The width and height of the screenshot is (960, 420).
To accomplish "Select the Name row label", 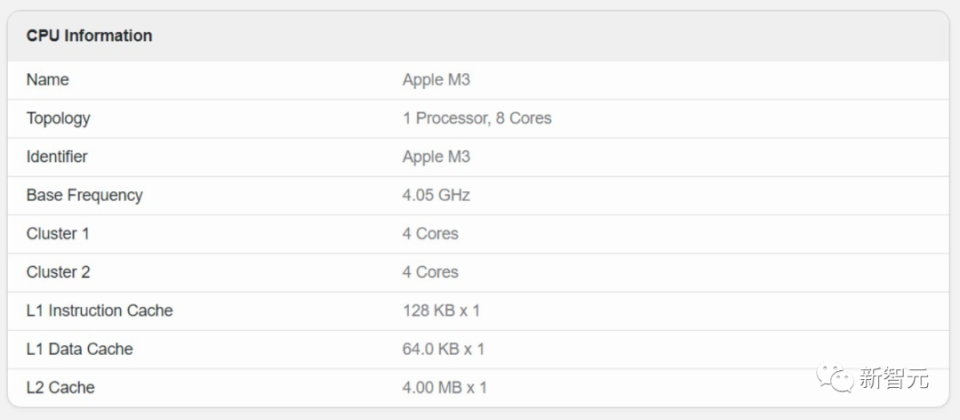I will click(47, 80).
